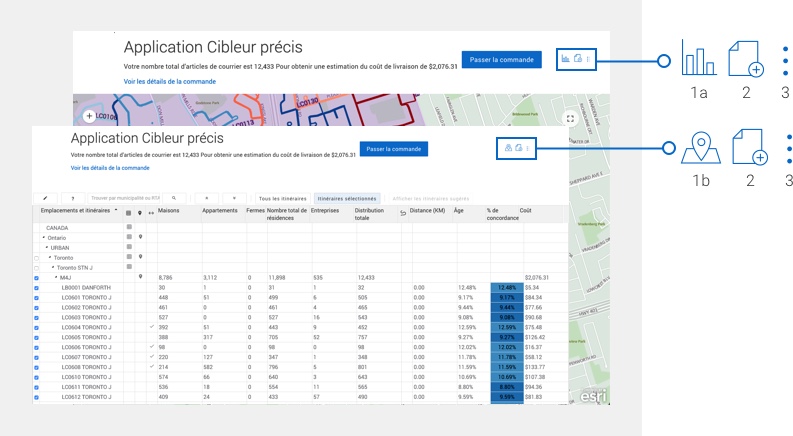The width and height of the screenshot is (793, 436).
Task: Click undo arrow icon in table header
Action: pyautogui.click(x=403, y=213)
